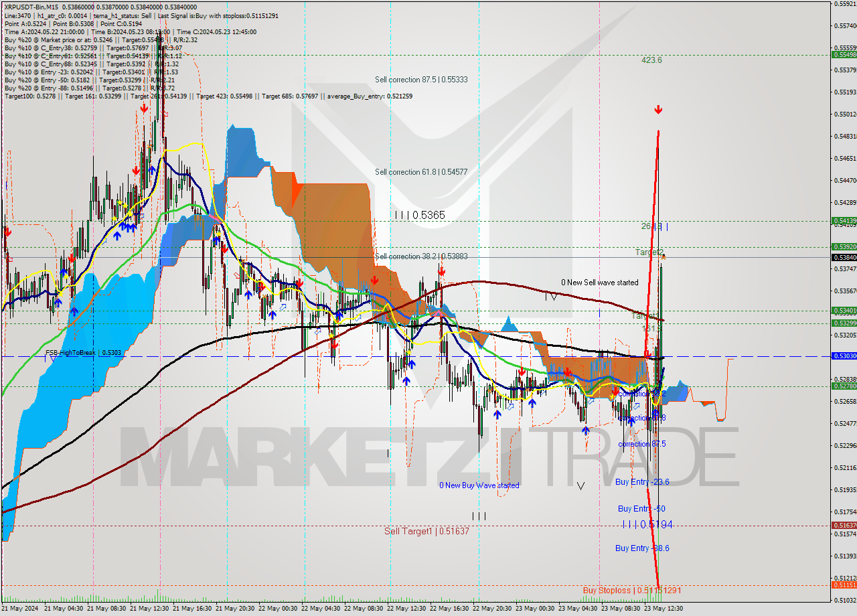Click the green 0.53401 price tag
This screenshot has width=857, height=616.
tap(844, 310)
